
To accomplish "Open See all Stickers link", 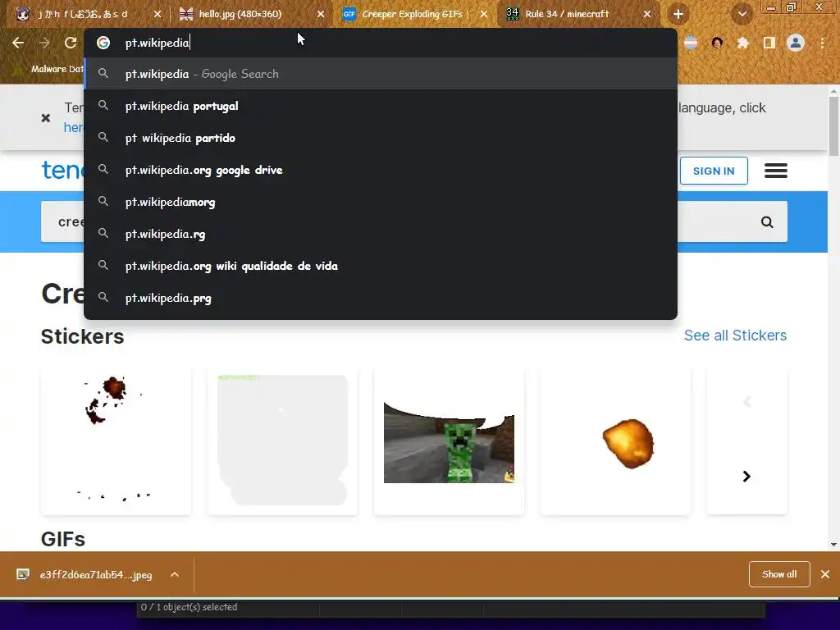I will click(735, 336).
